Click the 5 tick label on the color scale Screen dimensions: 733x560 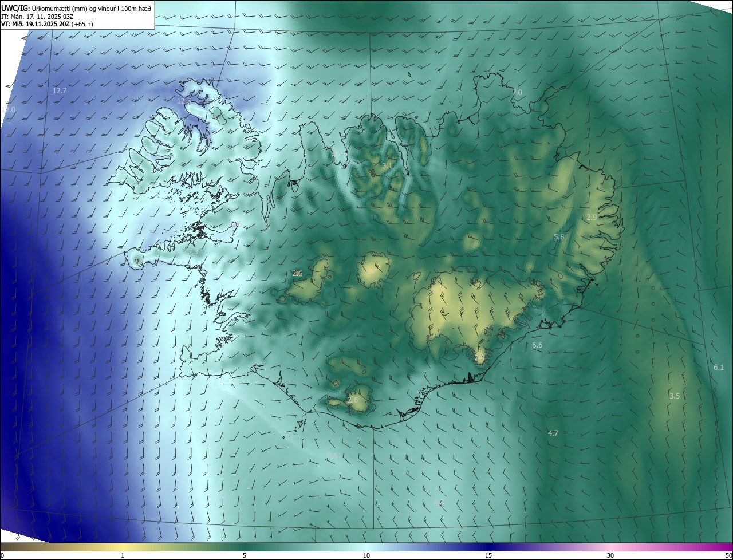[x=245, y=555]
